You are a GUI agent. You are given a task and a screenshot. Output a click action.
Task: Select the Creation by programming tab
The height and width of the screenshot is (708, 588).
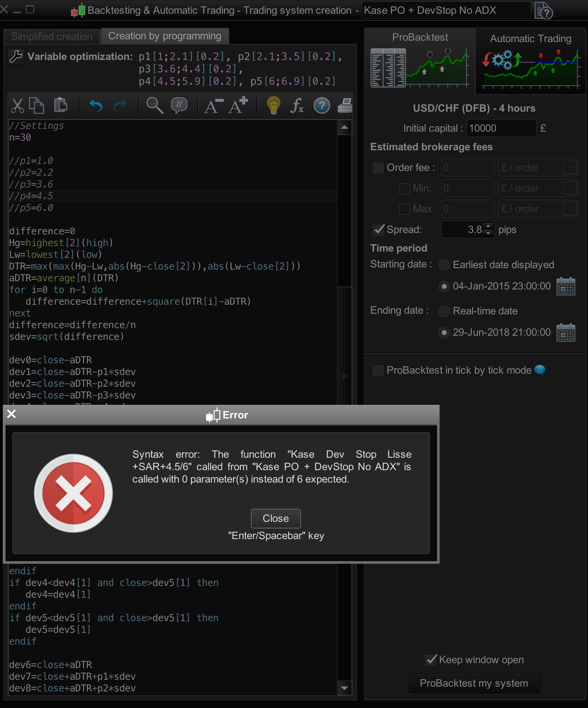pyautogui.click(x=165, y=36)
